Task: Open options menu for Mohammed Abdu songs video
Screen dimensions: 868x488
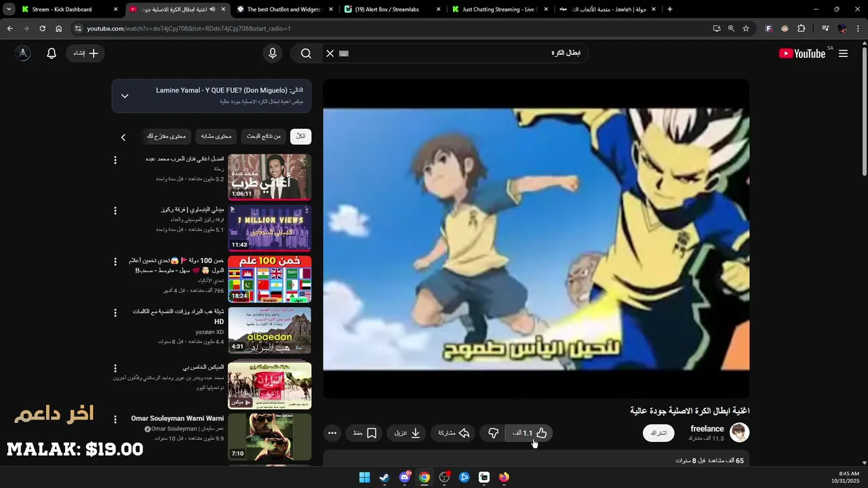Action: [115, 160]
